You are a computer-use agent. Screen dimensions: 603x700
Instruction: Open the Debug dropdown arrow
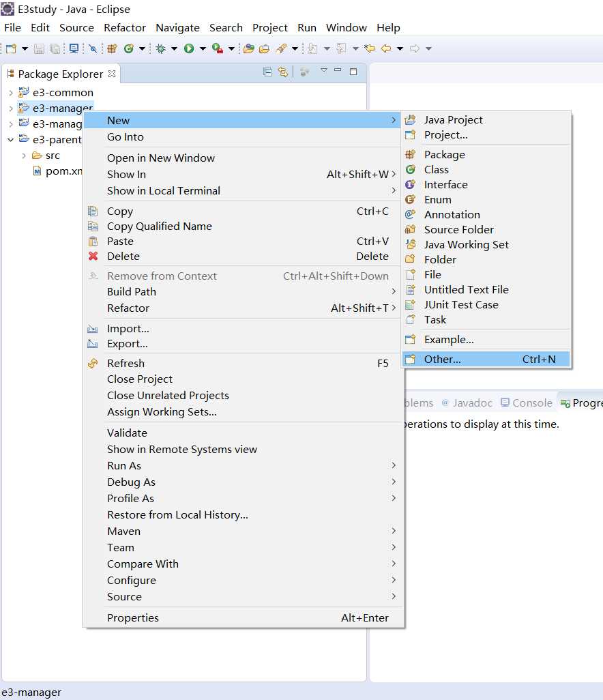(174, 48)
